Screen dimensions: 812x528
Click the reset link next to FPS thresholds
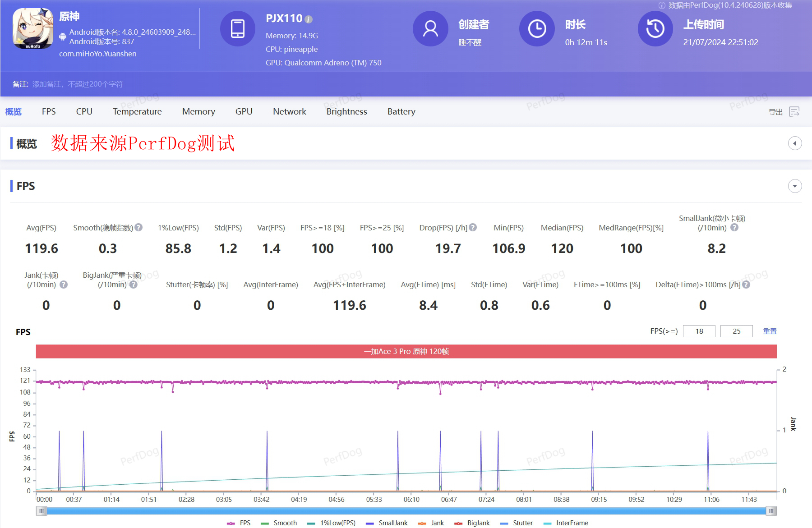(770, 331)
